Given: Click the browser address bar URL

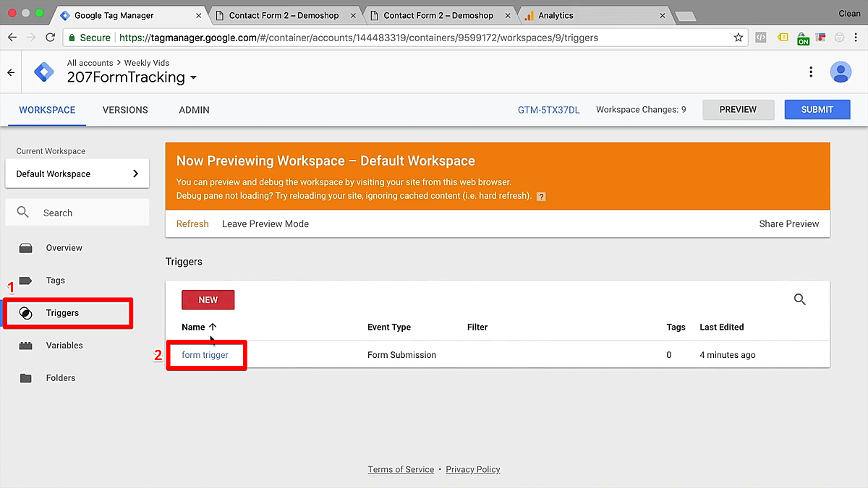Looking at the screenshot, I should point(359,37).
